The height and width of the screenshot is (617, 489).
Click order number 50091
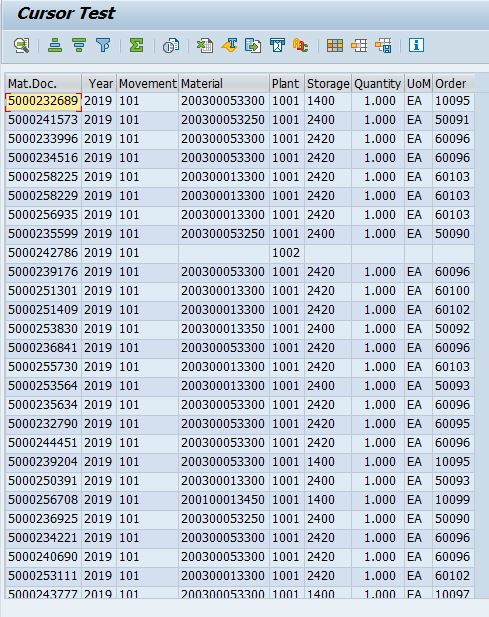click(452, 120)
